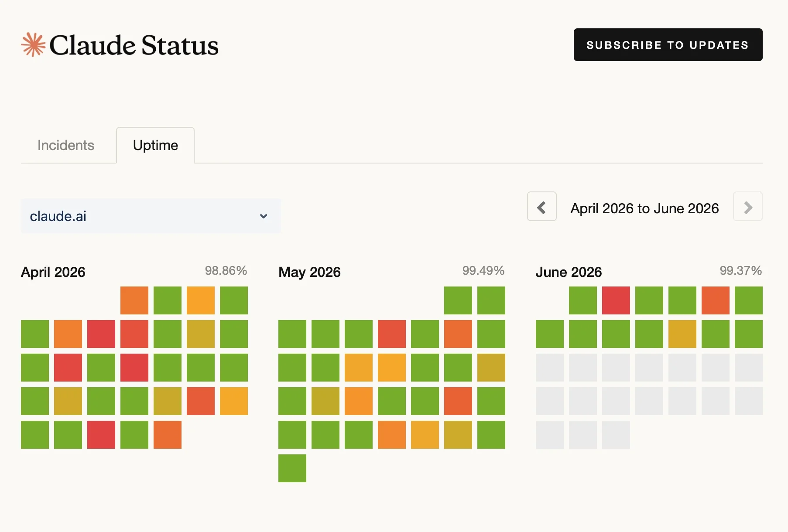Select the gray June 20 day square
Viewport: 788px width, 532px height.
pos(749,368)
